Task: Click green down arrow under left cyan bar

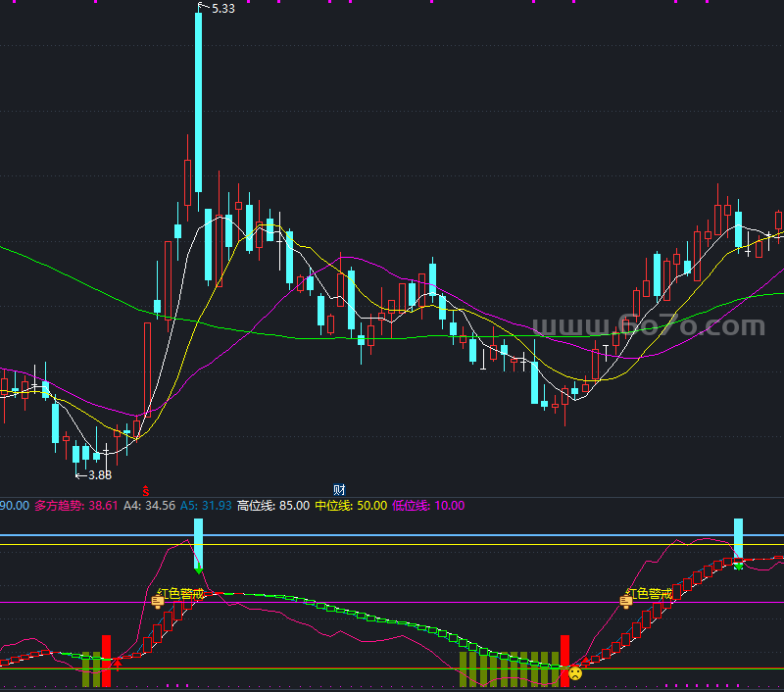Action: pos(199,569)
